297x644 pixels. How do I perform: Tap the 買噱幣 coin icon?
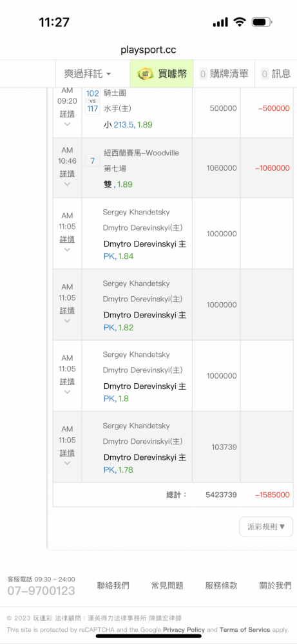[x=144, y=74]
